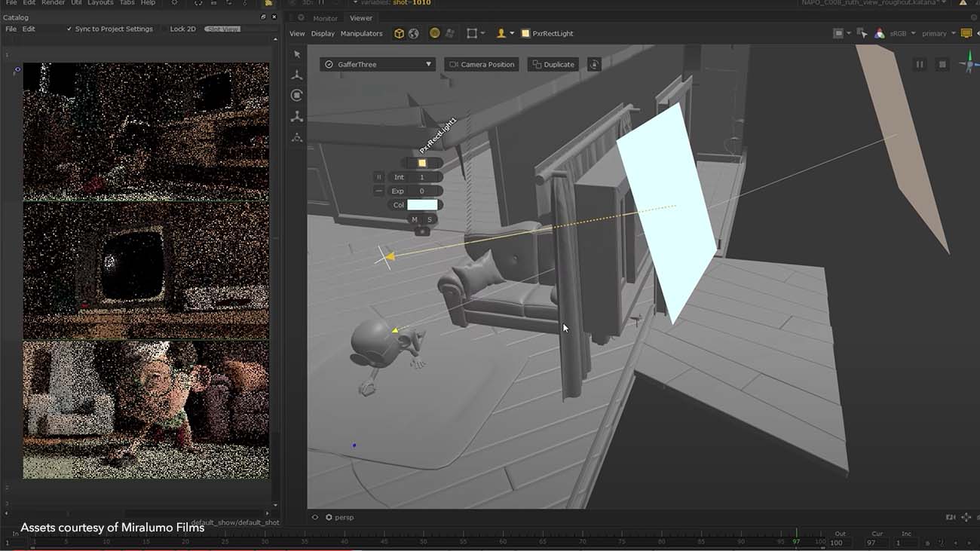Screen dimensions: 980x551
Task: Toggle the S solo button on light
Action: click(x=430, y=219)
